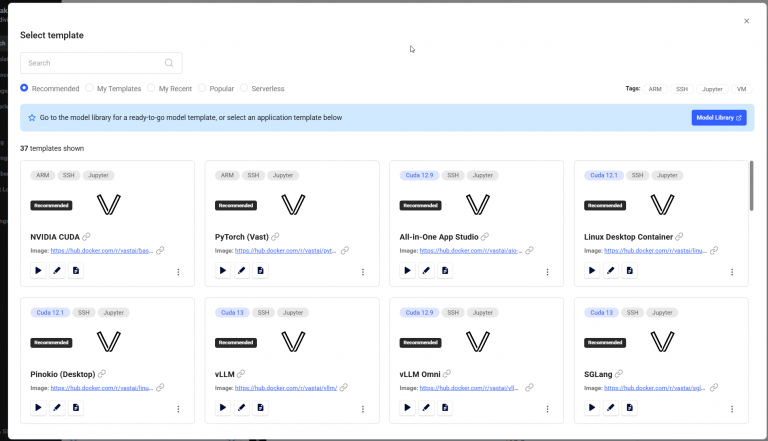768x441 pixels.
Task: Open the PyTorch (Vast) readme document icon
Action: coord(260,270)
